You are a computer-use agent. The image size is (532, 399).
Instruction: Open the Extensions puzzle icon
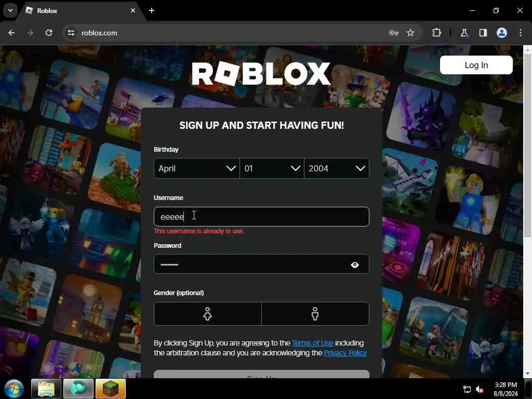(436, 33)
